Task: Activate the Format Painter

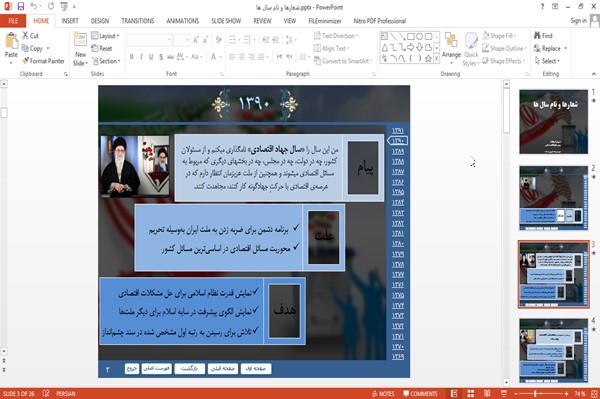Action: [x=43, y=61]
